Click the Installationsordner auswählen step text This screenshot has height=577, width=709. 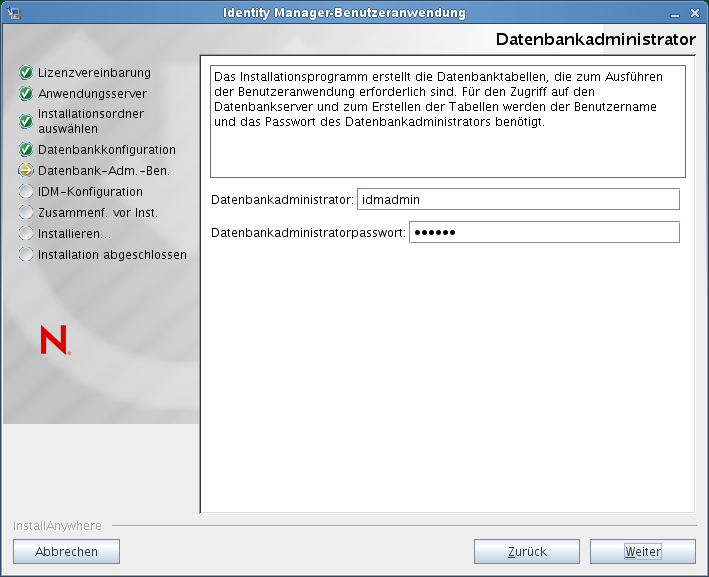(x=91, y=121)
